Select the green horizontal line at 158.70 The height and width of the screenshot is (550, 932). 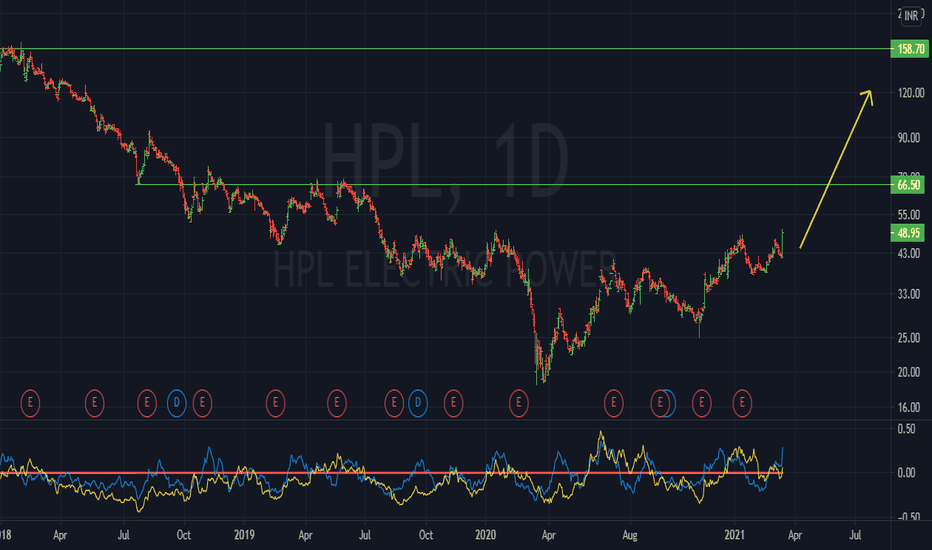[446, 49]
